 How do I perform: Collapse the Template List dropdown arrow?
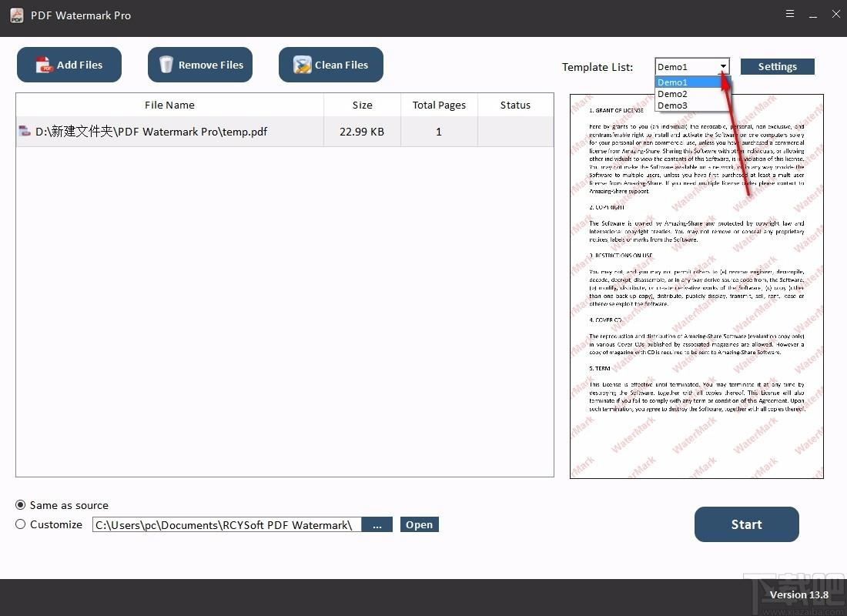tap(723, 66)
